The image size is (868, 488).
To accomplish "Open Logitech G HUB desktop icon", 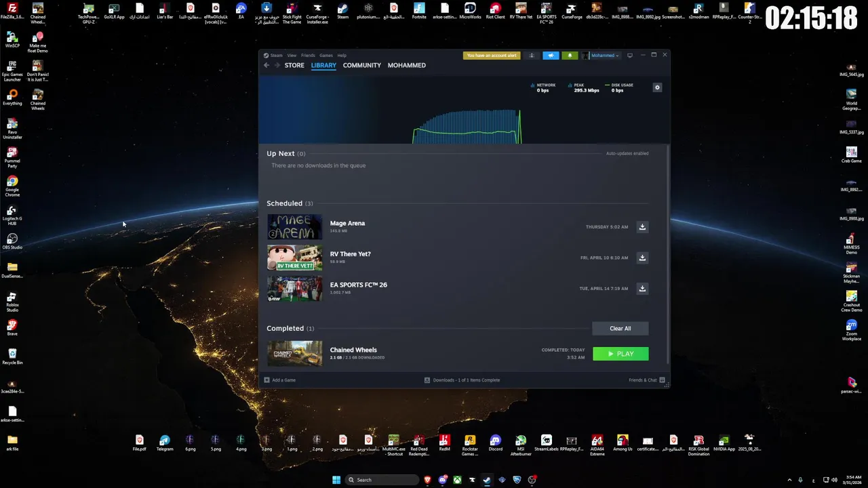I will pyautogui.click(x=12, y=216).
